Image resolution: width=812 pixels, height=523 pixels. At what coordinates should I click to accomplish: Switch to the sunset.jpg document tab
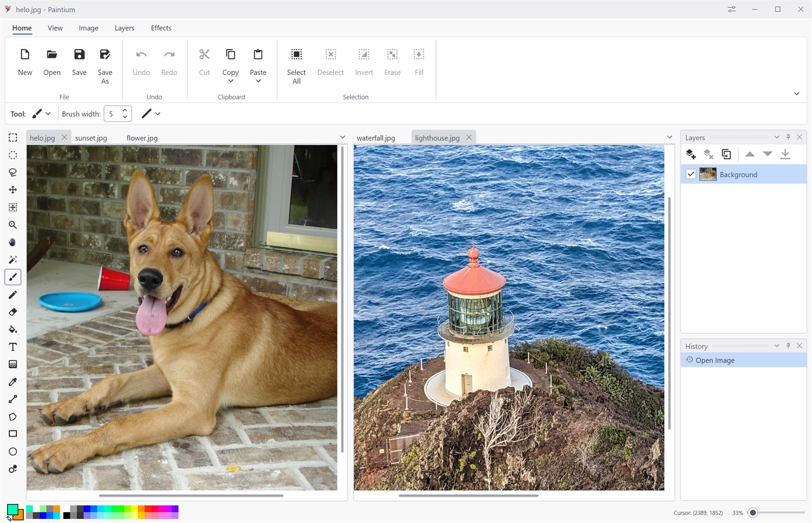point(91,138)
